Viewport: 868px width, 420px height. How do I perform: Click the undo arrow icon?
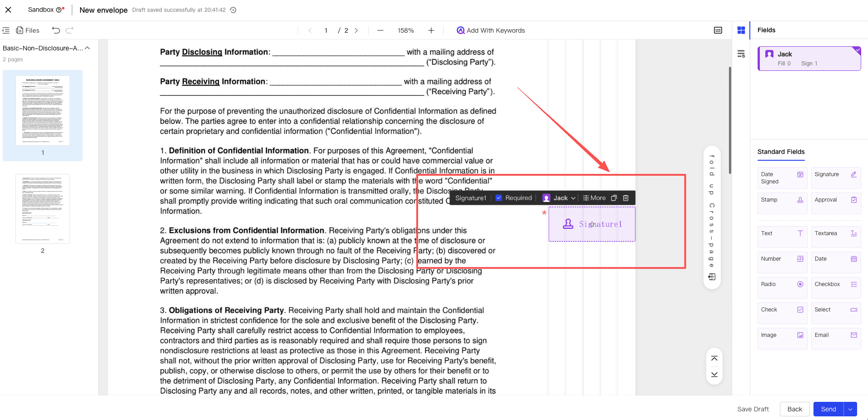[56, 30]
